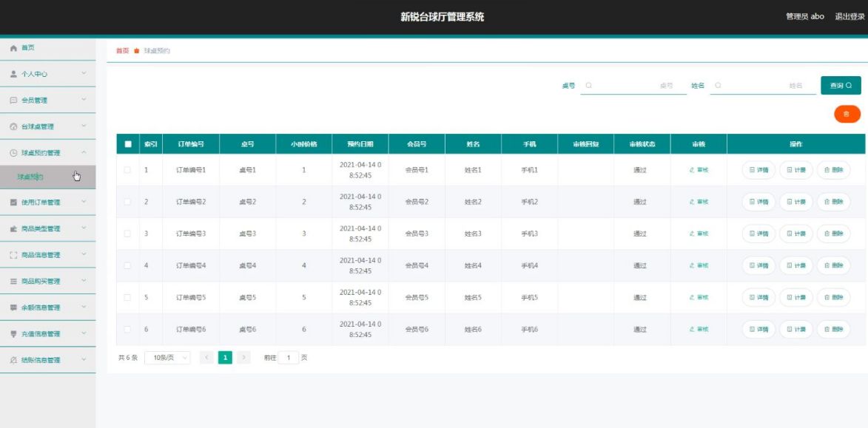
Task: Click the frame icon beside 商品信息管理
Action: [x=14, y=255]
